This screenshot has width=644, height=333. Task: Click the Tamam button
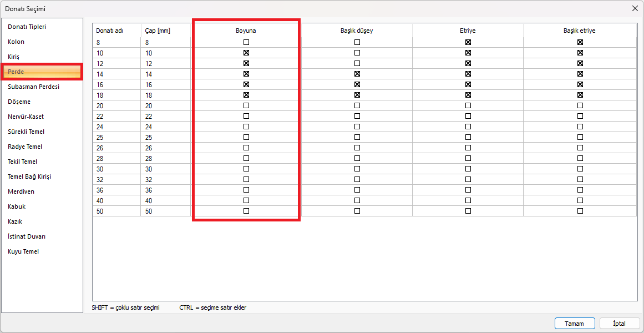[x=575, y=324]
